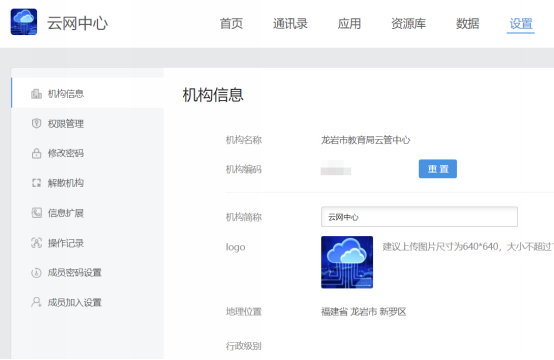Click the 龙岩市教育局云管中心 name text

[x=365, y=140]
